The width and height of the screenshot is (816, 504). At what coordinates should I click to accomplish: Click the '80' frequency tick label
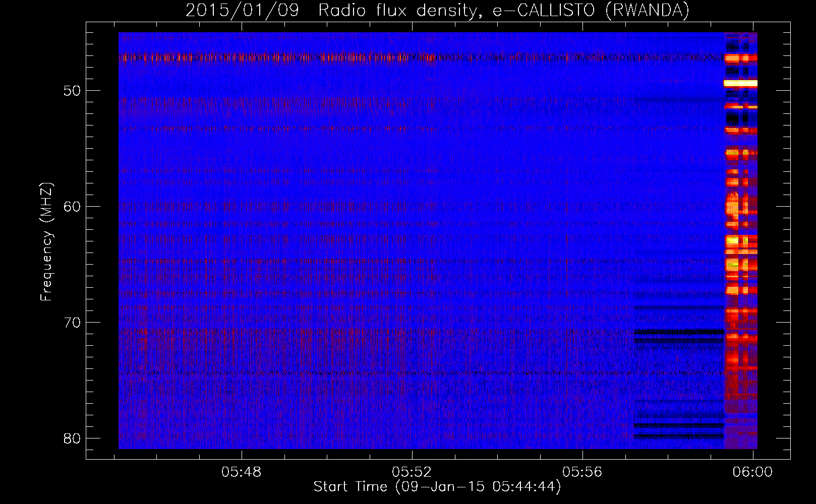[72, 438]
